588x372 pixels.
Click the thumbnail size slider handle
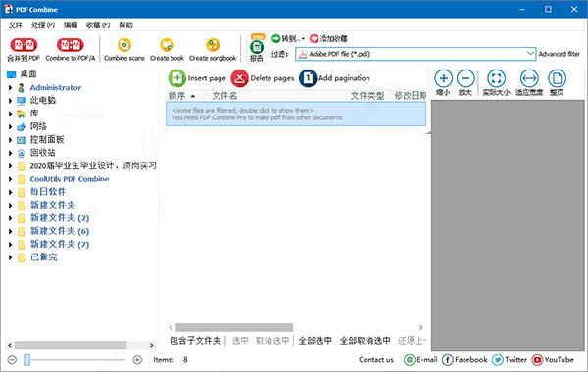(x=27, y=360)
